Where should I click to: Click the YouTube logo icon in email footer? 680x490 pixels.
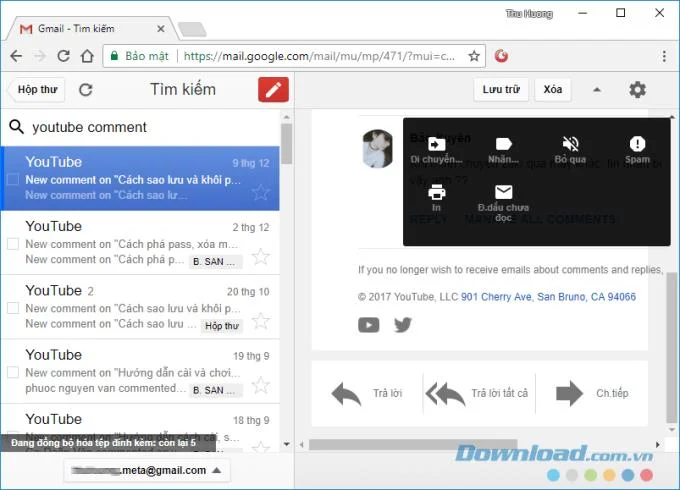[x=369, y=325]
